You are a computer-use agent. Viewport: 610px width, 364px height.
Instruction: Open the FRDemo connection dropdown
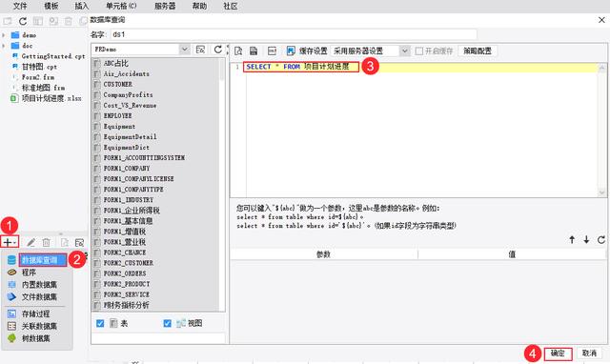[185, 50]
